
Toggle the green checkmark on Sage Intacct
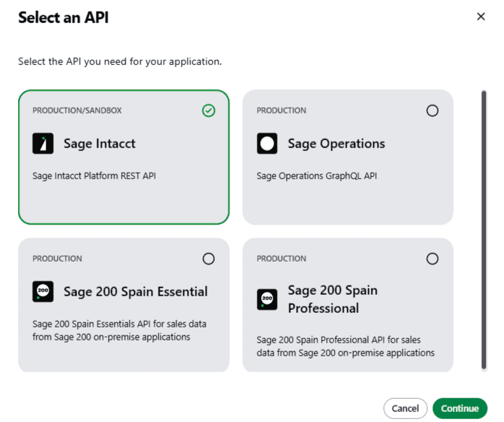pyautogui.click(x=209, y=111)
